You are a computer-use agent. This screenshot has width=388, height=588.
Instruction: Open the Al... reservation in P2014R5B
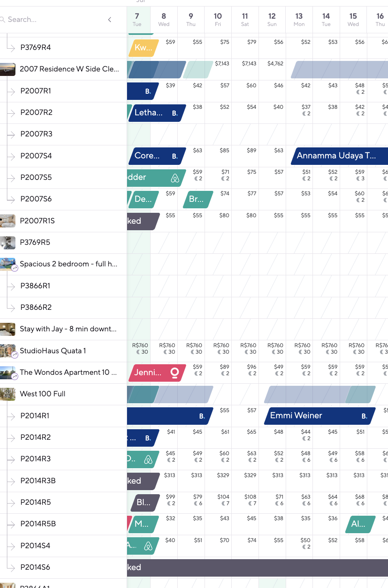360,524
